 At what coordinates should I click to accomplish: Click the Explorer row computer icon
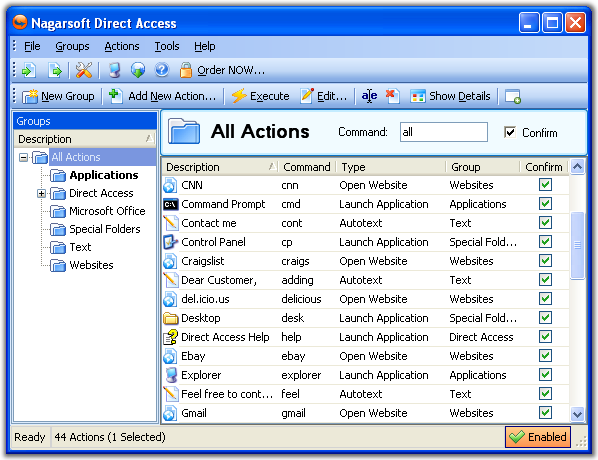click(x=171, y=375)
